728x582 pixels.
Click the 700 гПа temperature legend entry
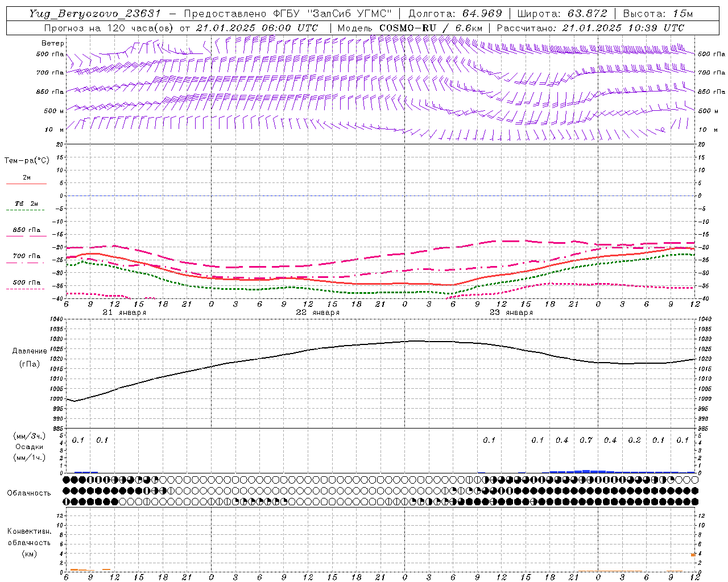click(x=27, y=256)
